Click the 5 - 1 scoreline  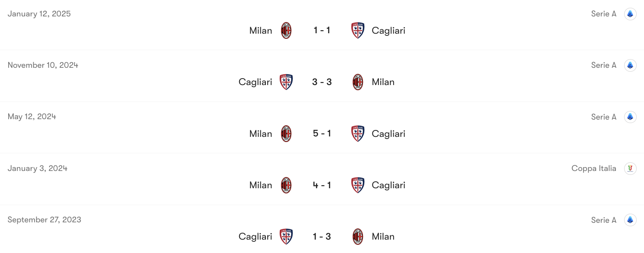click(322, 133)
